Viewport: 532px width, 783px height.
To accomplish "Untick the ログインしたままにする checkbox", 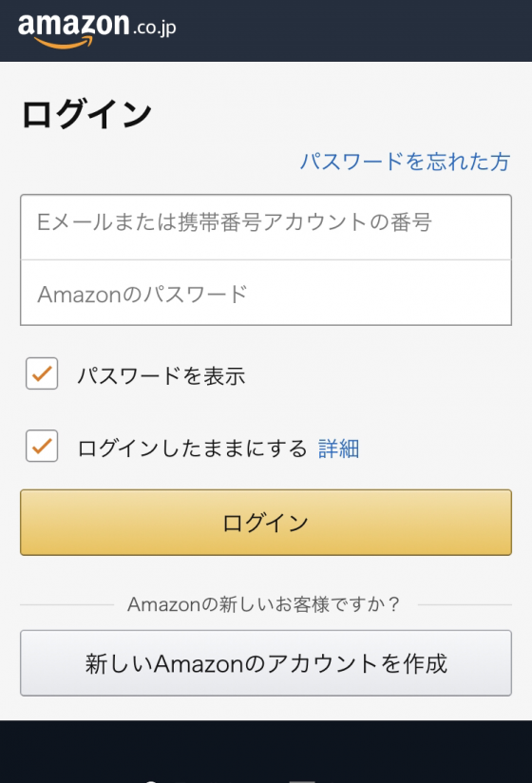I will point(42,446).
